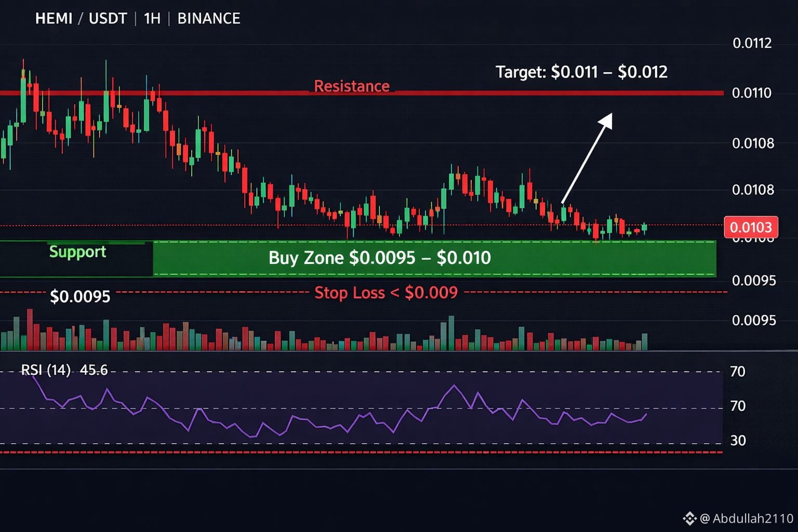Click the BINANCE exchange label
The height and width of the screenshot is (532, 798).
click(209, 19)
